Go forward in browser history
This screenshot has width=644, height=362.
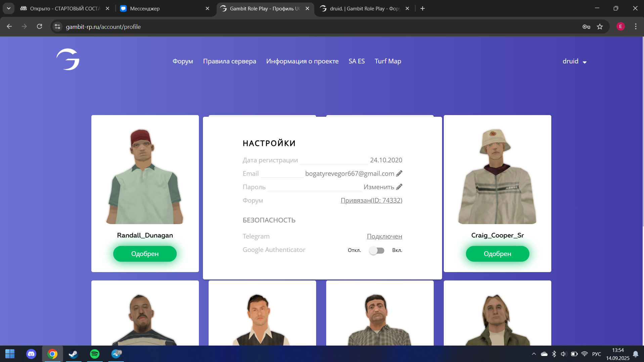[x=24, y=27]
